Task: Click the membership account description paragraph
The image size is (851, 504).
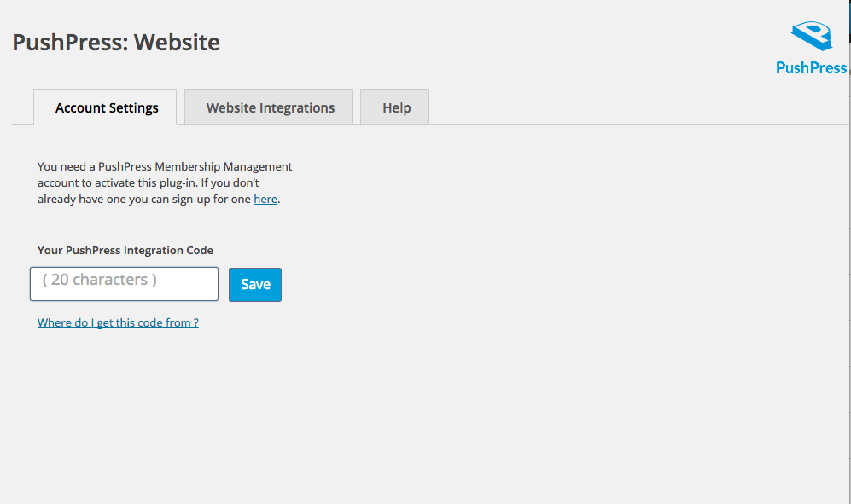Action: 165,182
